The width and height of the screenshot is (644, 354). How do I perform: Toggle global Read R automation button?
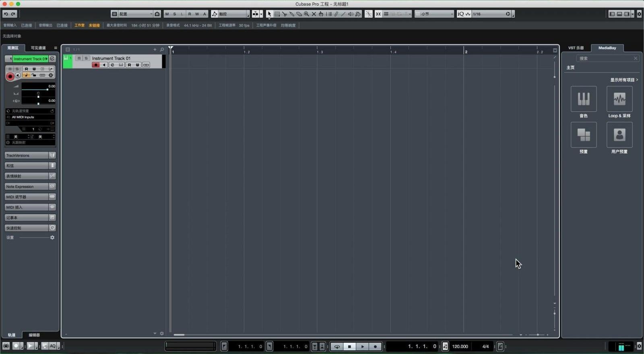point(190,14)
